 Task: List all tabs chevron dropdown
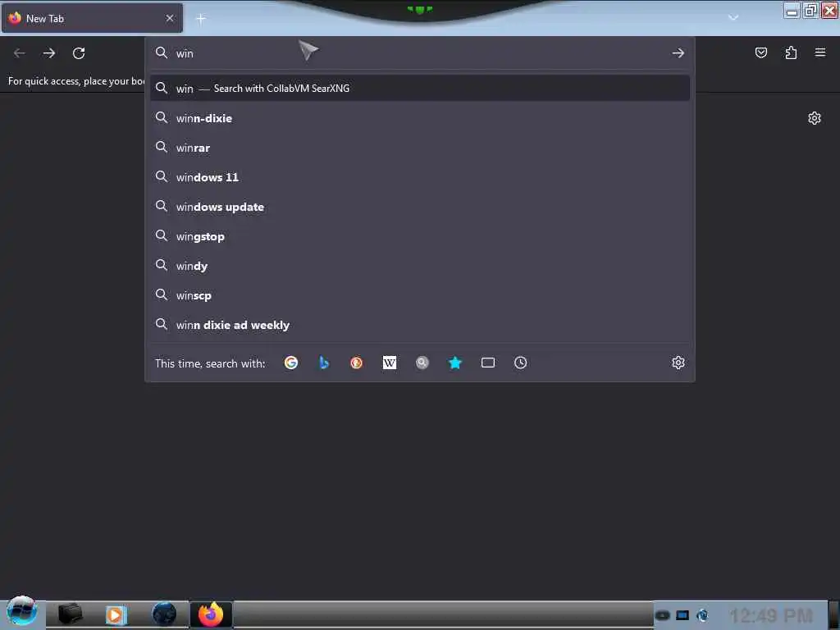[733, 18]
